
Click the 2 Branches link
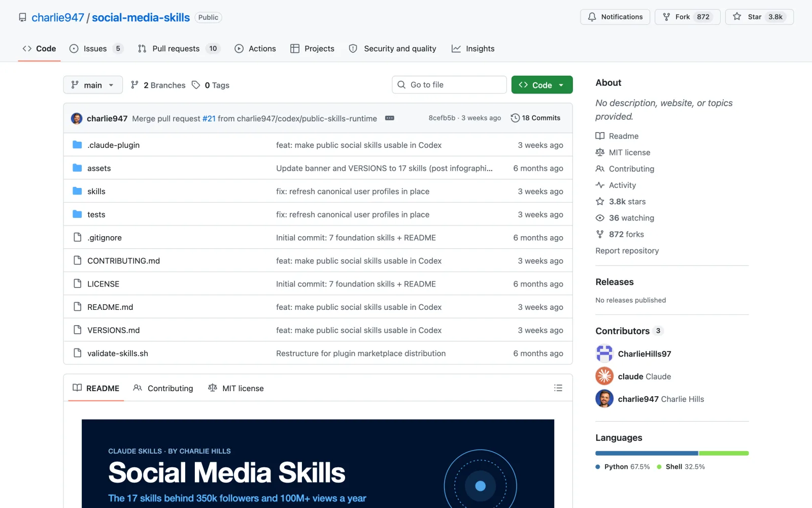click(158, 85)
